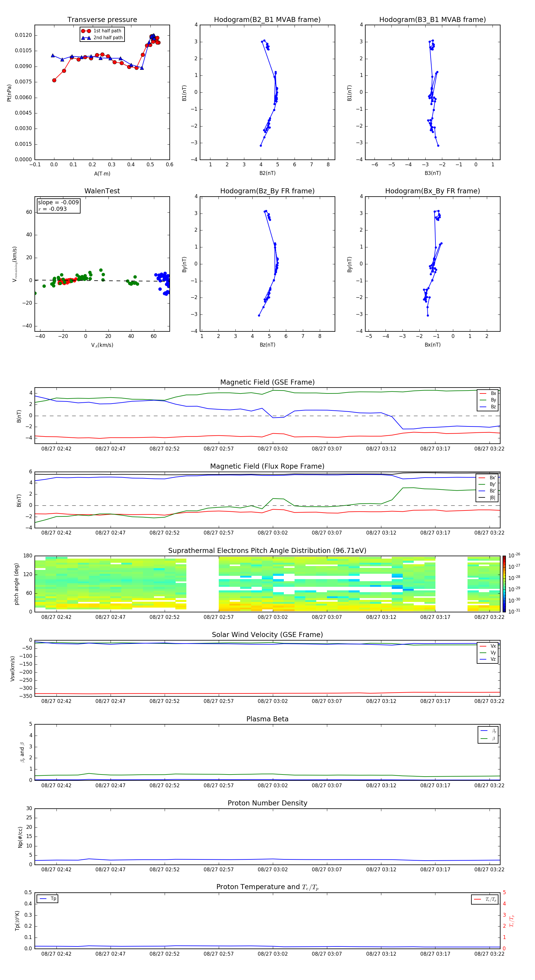Select the '1st half path' legend entry
The image size is (535, 980).
[102, 31]
